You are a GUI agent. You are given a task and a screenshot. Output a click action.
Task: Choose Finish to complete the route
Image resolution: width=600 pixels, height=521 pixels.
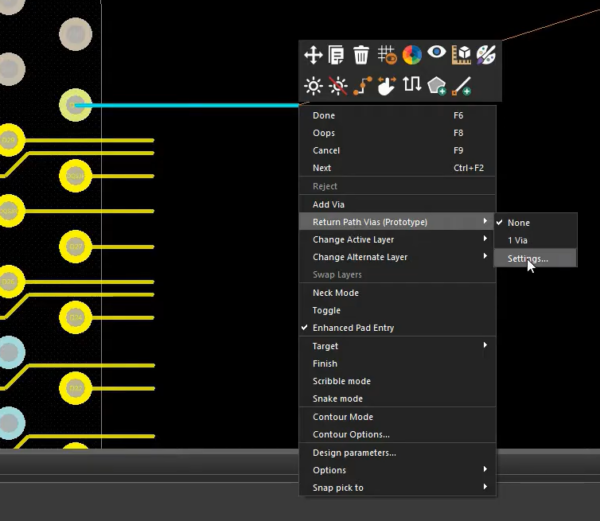[397, 363]
